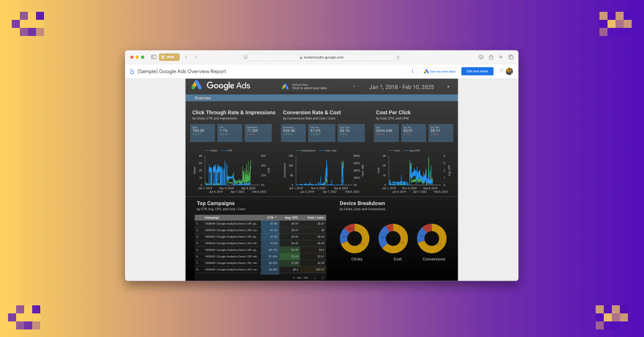Click the Conv. rate 67.6% scorecard

pyautogui.click(x=322, y=133)
